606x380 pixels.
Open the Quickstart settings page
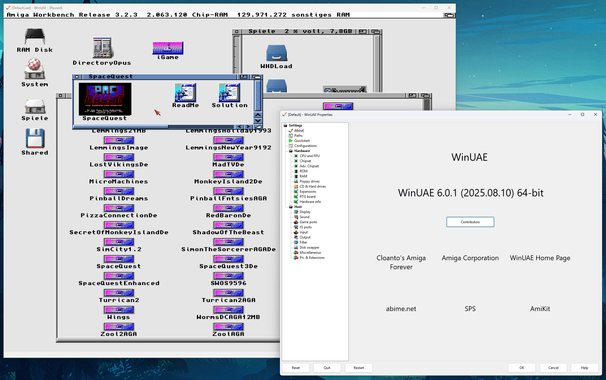pyautogui.click(x=302, y=141)
